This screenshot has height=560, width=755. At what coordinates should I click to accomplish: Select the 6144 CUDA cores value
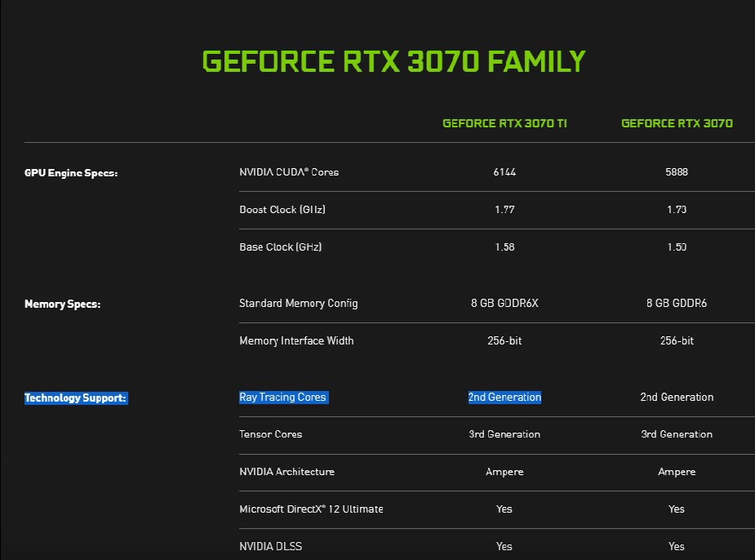pyautogui.click(x=504, y=172)
